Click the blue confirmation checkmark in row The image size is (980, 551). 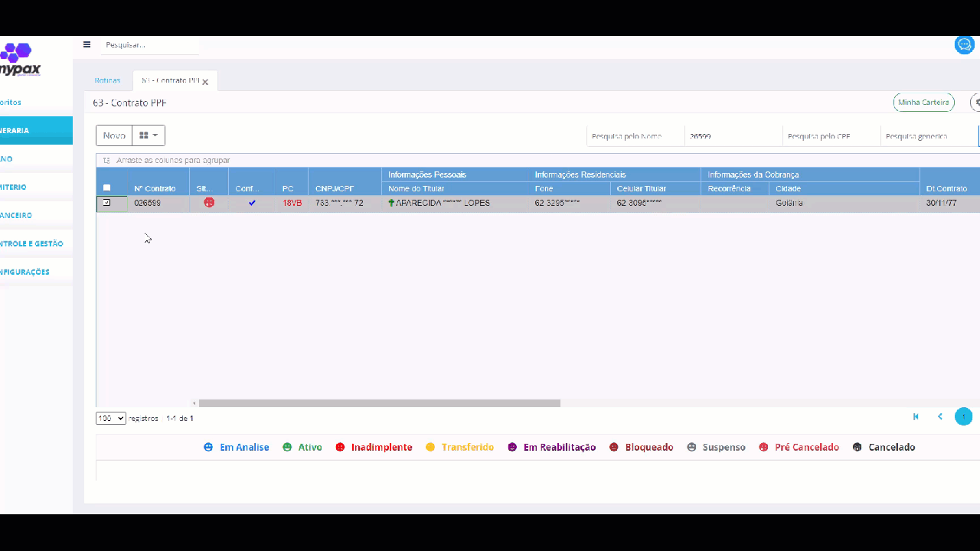tap(252, 203)
